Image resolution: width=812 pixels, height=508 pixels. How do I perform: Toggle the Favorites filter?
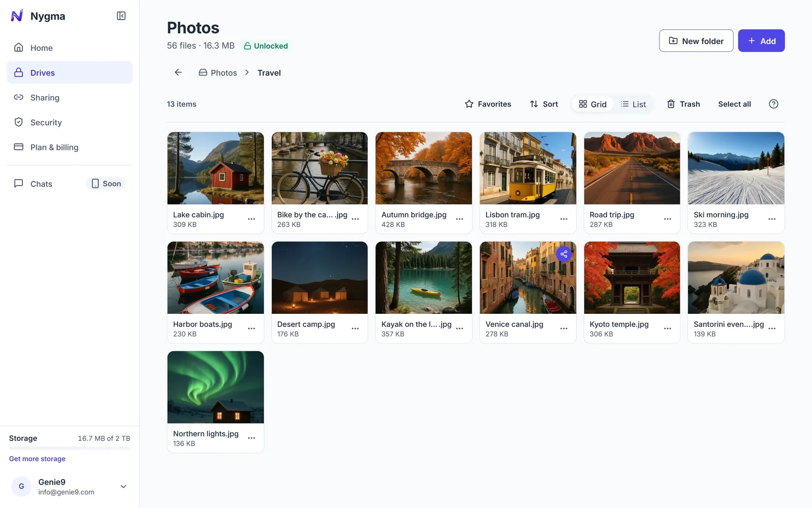(x=488, y=104)
